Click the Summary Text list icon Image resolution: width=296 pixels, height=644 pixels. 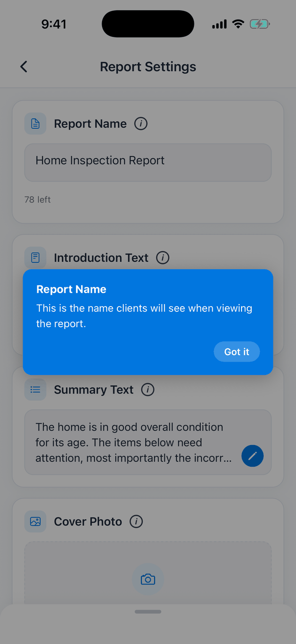[x=35, y=390]
